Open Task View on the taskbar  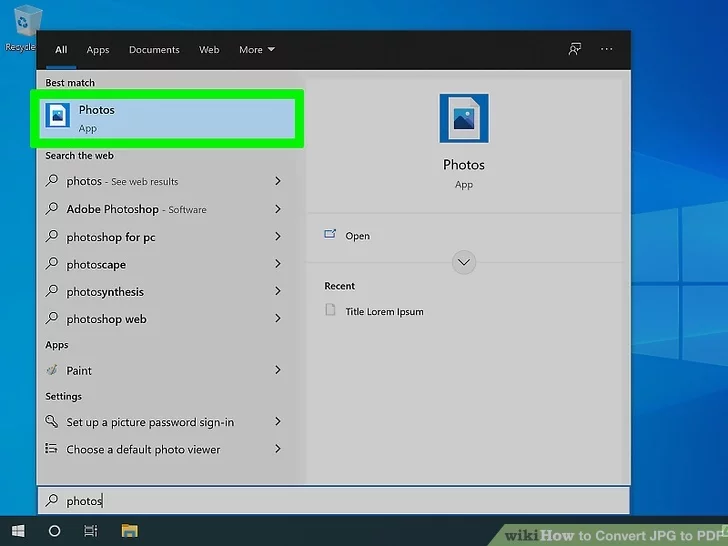tap(91, 530)
